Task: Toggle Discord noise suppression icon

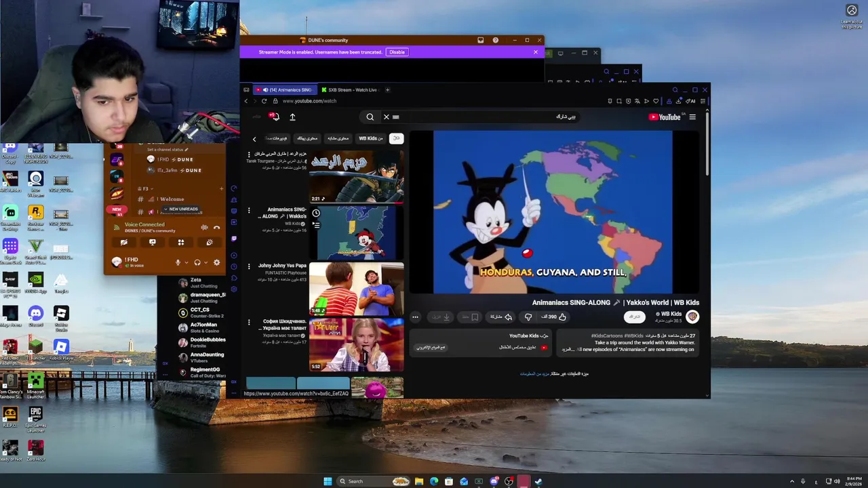Action: point(204,227)
